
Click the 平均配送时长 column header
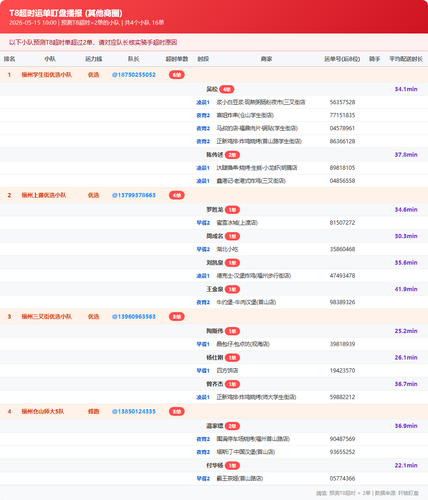click(x=406, y=59)
